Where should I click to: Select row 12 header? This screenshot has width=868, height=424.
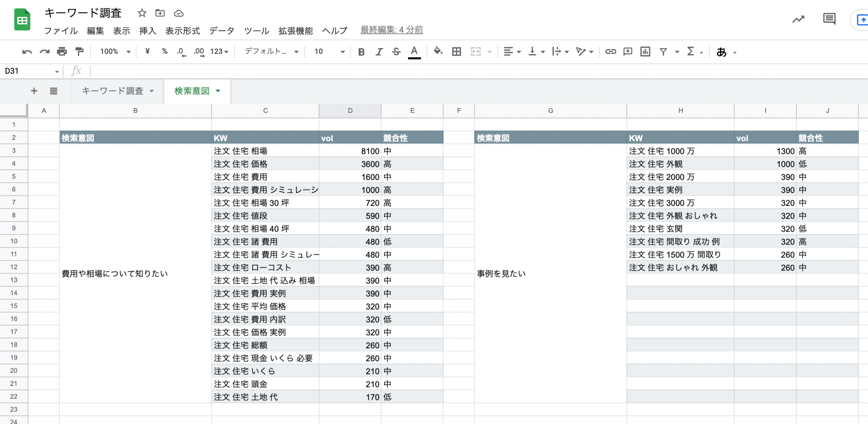tap(14, 267)
